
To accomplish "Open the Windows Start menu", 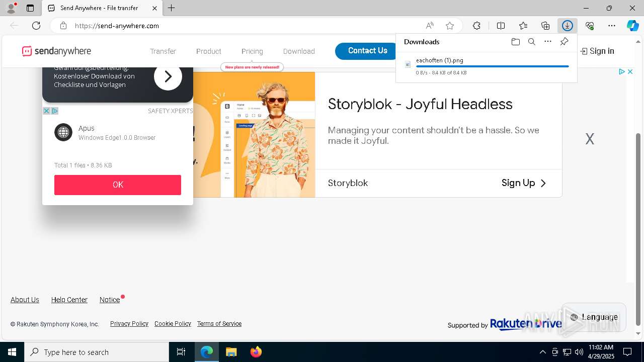I will click(12, 352).
